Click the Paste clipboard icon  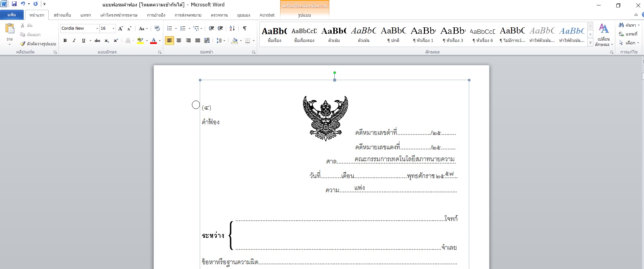coord(9,29)
